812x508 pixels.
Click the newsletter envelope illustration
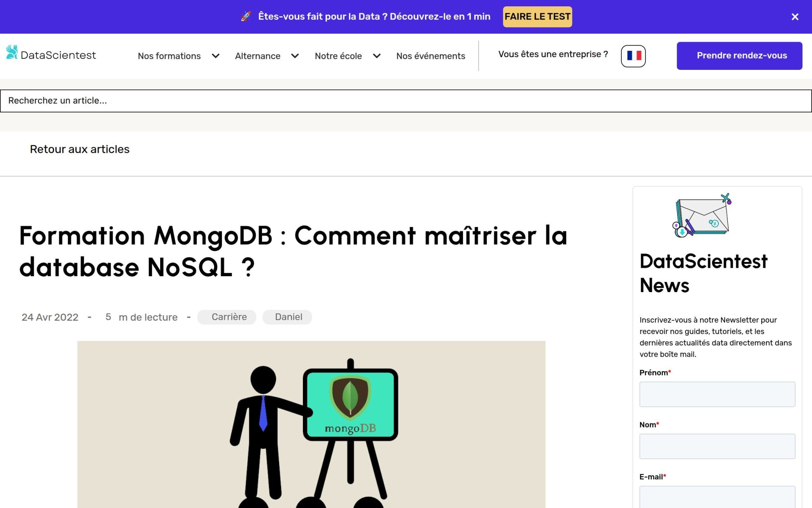pyautogui.click(x=703, y=216)
